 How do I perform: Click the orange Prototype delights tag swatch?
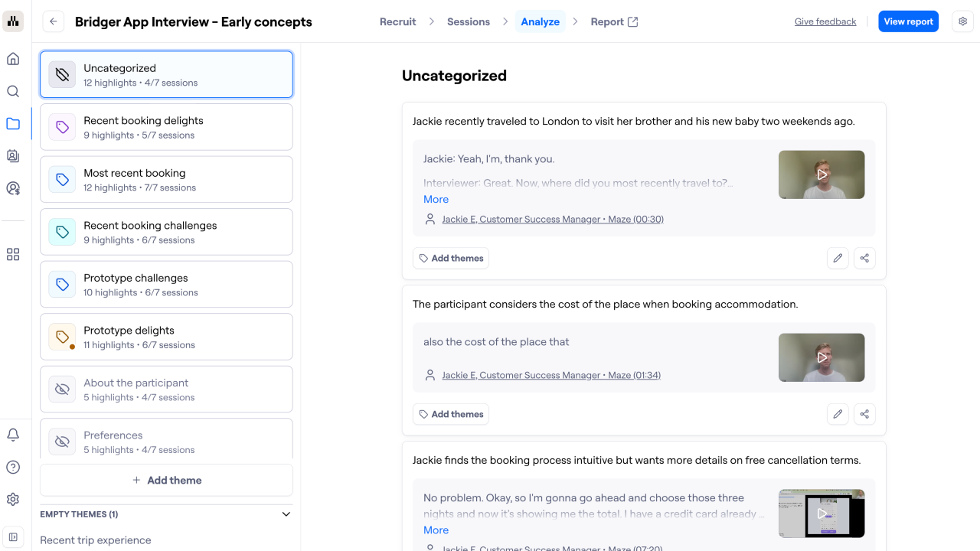[x=63, y=337]
